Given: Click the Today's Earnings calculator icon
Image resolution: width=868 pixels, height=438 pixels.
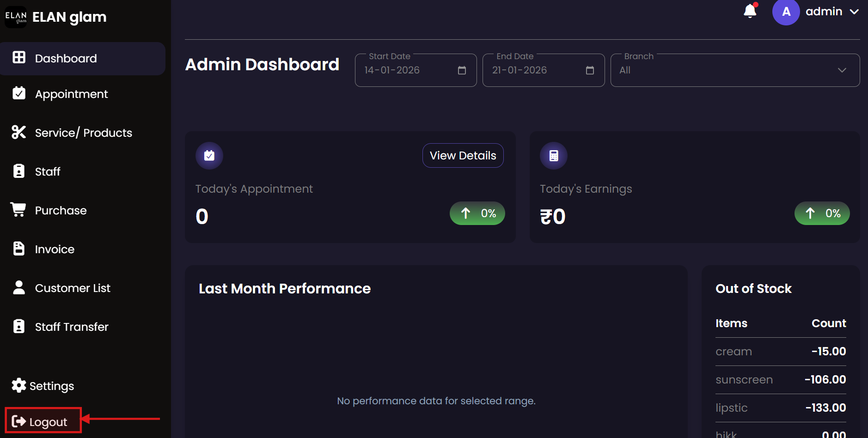Looking at the screenshot, I should (x=554, y=156).
